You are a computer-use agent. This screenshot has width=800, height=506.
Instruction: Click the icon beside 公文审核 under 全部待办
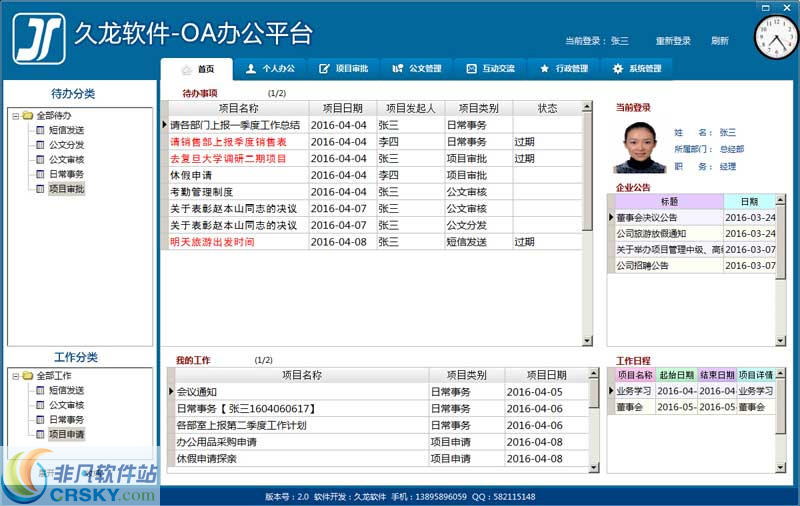click(x=40, y=160)
